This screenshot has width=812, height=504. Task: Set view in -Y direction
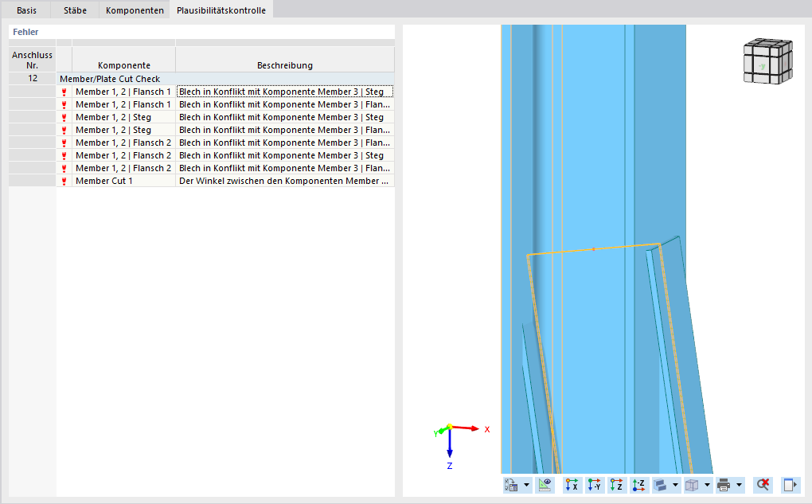594,485
